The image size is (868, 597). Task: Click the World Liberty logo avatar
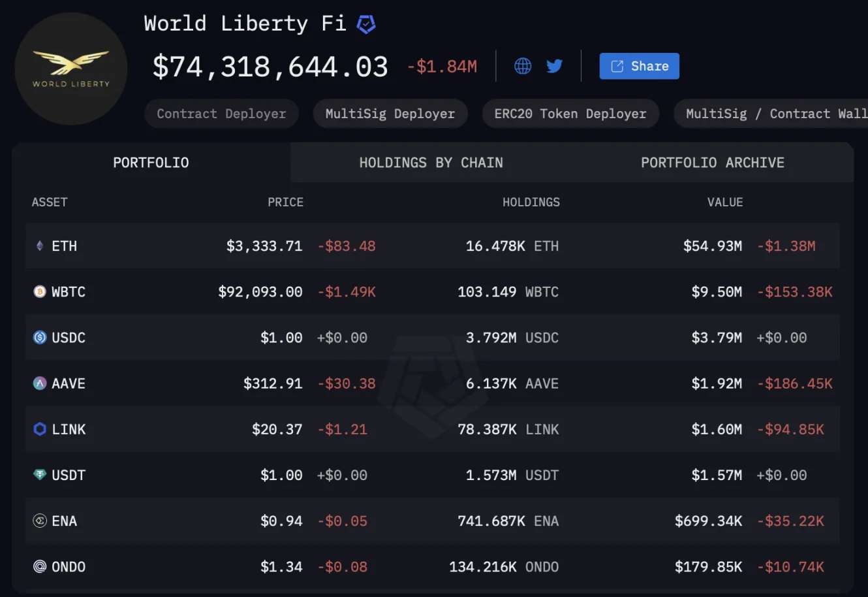coord(70,69)
